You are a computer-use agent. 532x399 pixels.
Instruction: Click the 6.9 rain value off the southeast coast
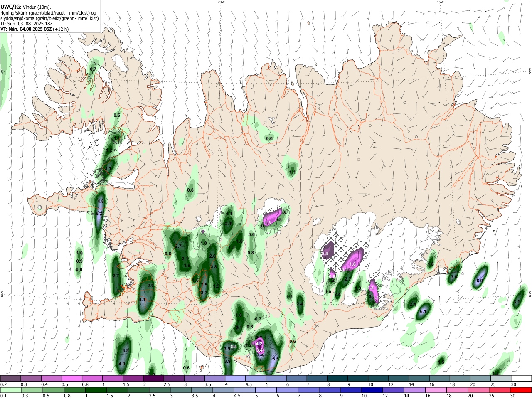pos(479,281)
